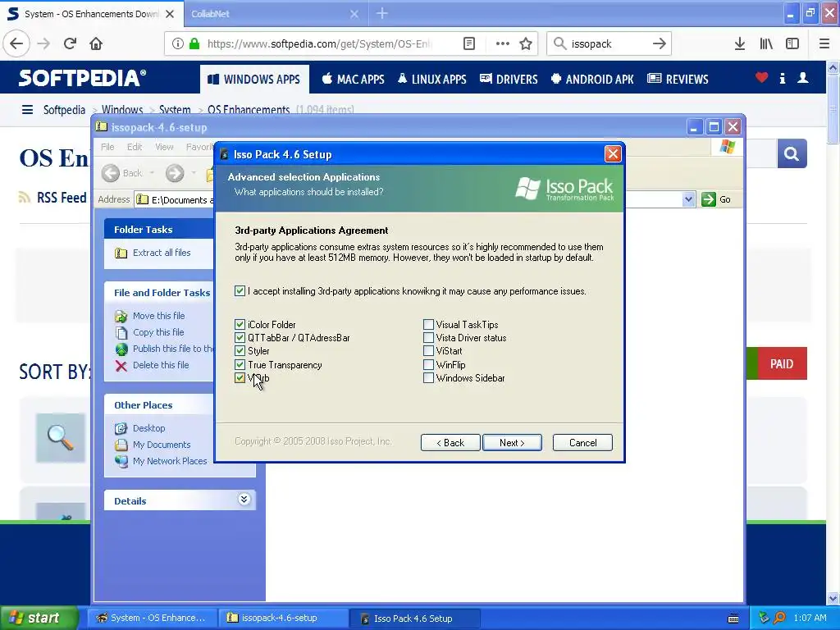This screenshot has height=630, width=840.
Task: Click the Go arrow in Explorer
Action: (709, 199)
